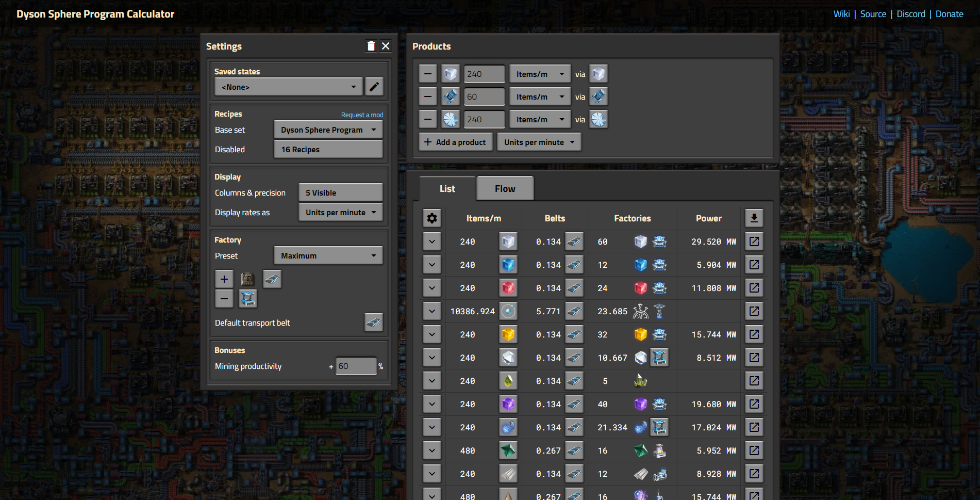This screenshot has width=980, height=500.
Task: Click the white cube product icon, first row
Action: tap(451, 74)
